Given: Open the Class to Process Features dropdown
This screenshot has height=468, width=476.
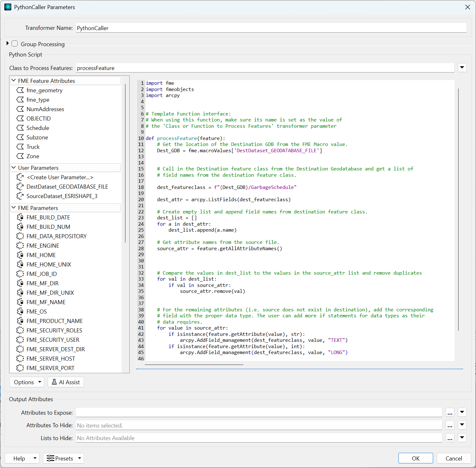Looking at the screenshot, I should pos(462,67).
